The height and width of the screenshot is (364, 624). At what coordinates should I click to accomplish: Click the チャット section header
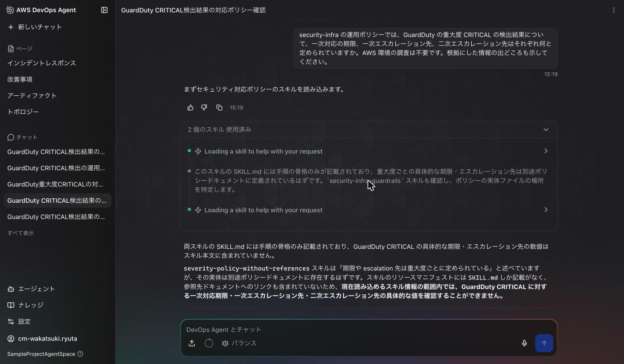(23, 137)
